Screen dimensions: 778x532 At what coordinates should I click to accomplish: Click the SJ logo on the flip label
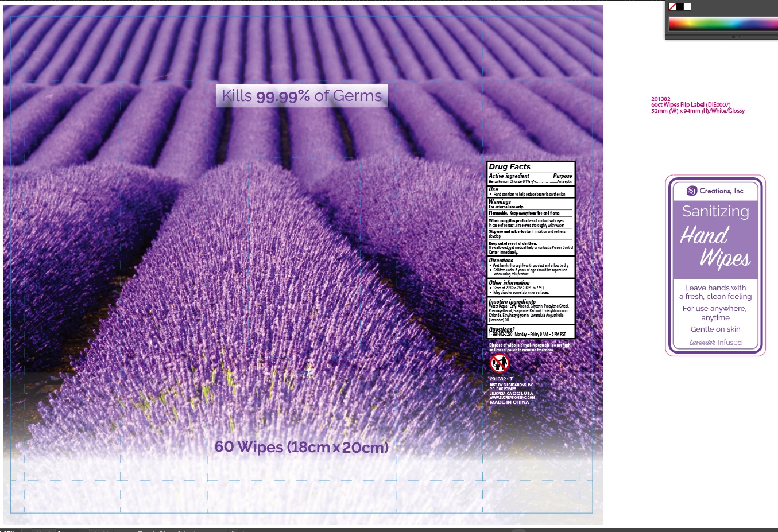[x=692, y=191]
